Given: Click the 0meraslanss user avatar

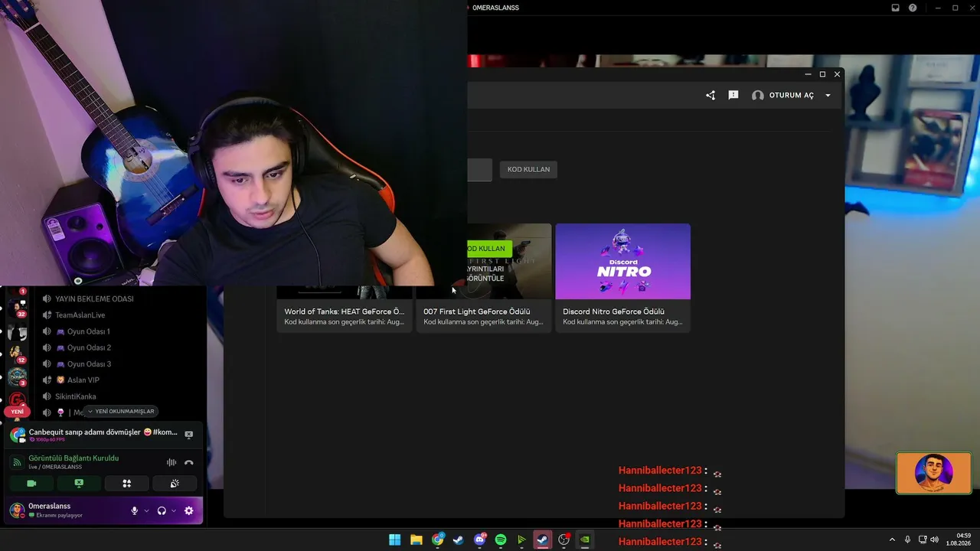Looking at the screenshot, I should point(17,510).
